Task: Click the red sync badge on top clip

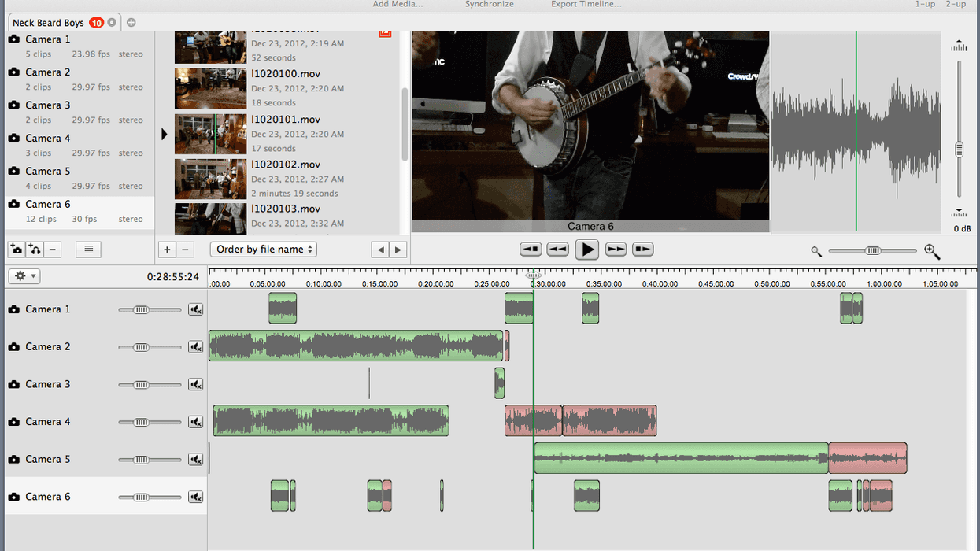Action: click(385, 34)
